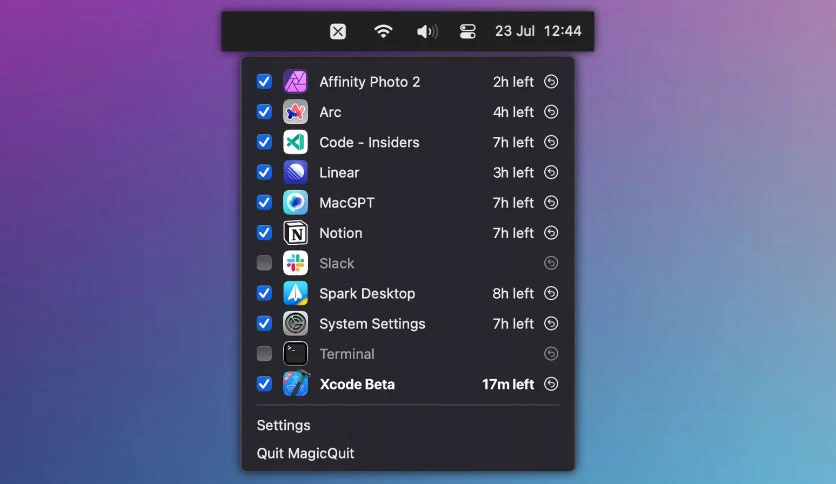Reset the timer for Arc
The image size is (836, 484).
click(x=551, y=112)
